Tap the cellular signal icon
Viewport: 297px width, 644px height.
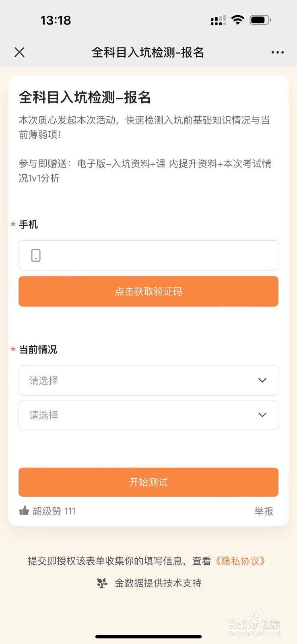pos(218,20)
